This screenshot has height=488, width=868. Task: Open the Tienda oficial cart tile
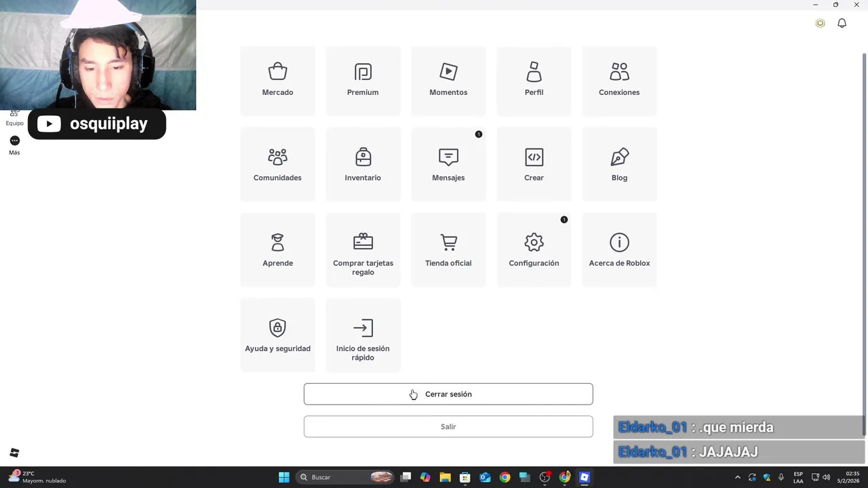tap(448, 251)
